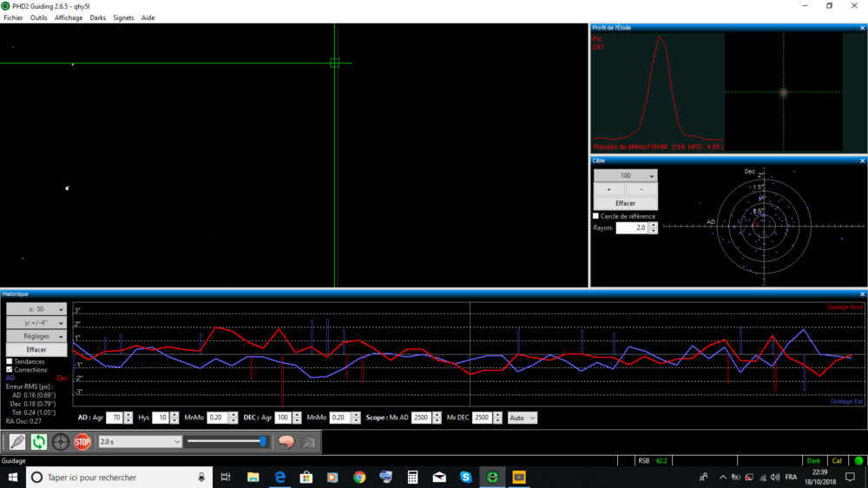868x488 pixels.
Task: Click the AD Agr value field
Action: pos(115,418)
